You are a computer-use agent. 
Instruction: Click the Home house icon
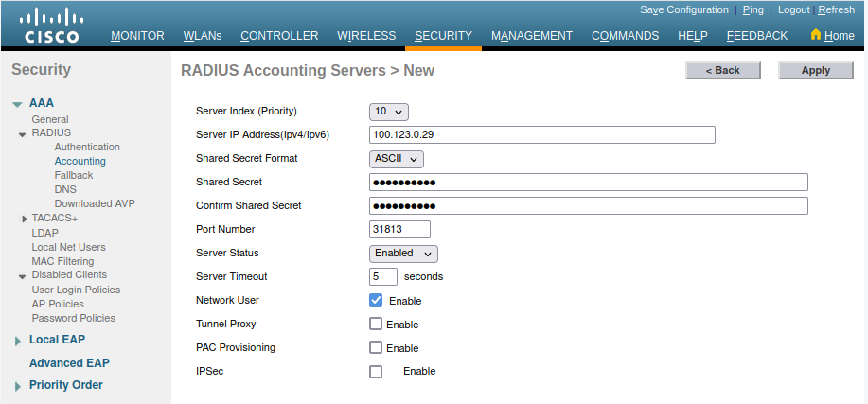816,35
